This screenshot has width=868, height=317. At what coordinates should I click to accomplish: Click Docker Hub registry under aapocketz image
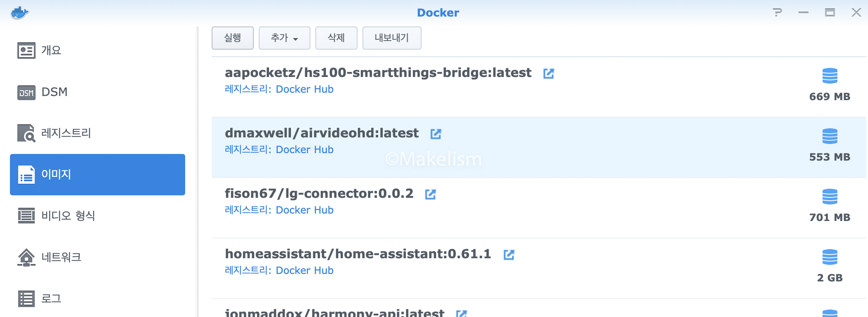tap(304, 89)
